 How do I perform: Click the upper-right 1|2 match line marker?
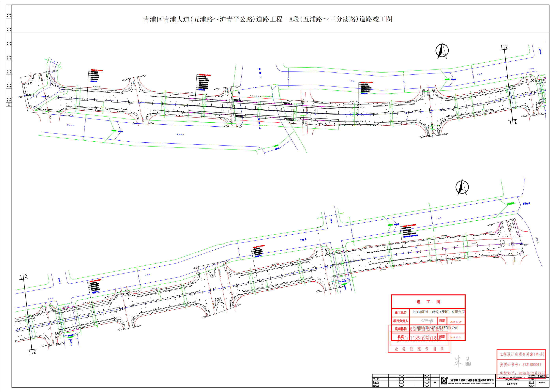504,47
